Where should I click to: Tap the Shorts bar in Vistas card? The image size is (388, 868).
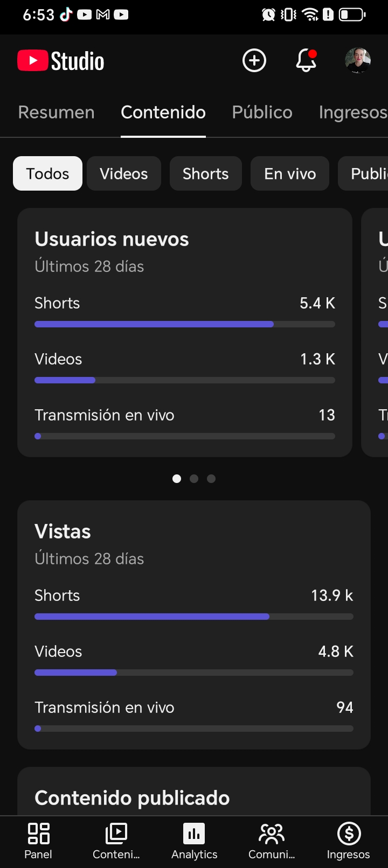click(194, 617)
